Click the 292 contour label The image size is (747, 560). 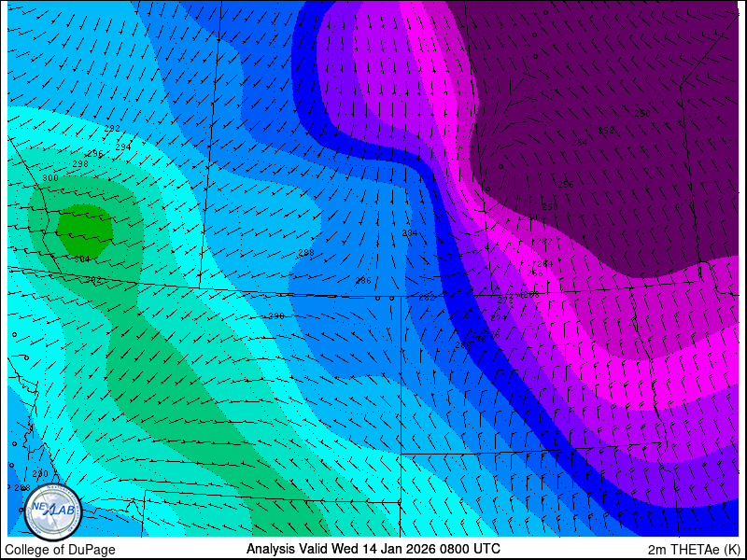coord(112,129)
